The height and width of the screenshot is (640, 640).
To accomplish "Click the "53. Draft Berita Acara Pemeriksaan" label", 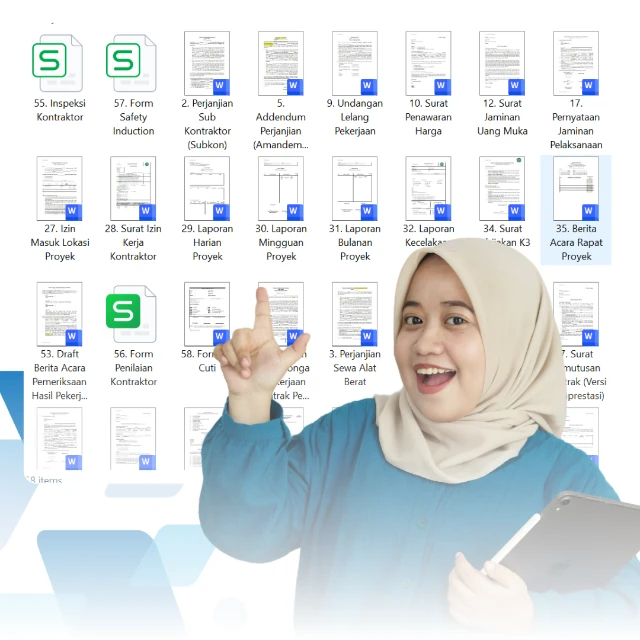I will (x=60, y=375).
